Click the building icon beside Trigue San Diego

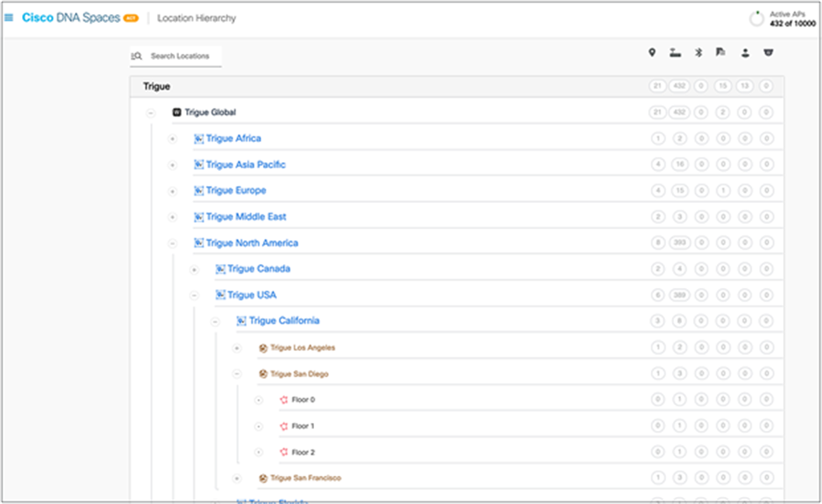tap(263, 374)
